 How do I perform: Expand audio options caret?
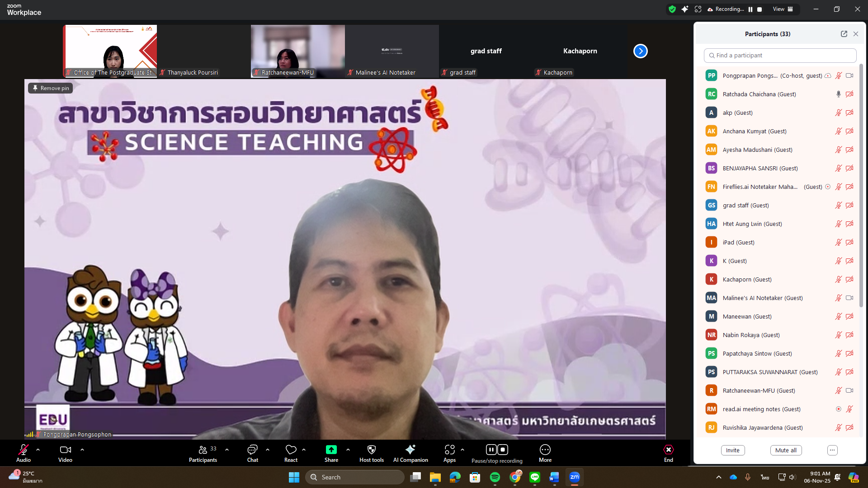38,450
